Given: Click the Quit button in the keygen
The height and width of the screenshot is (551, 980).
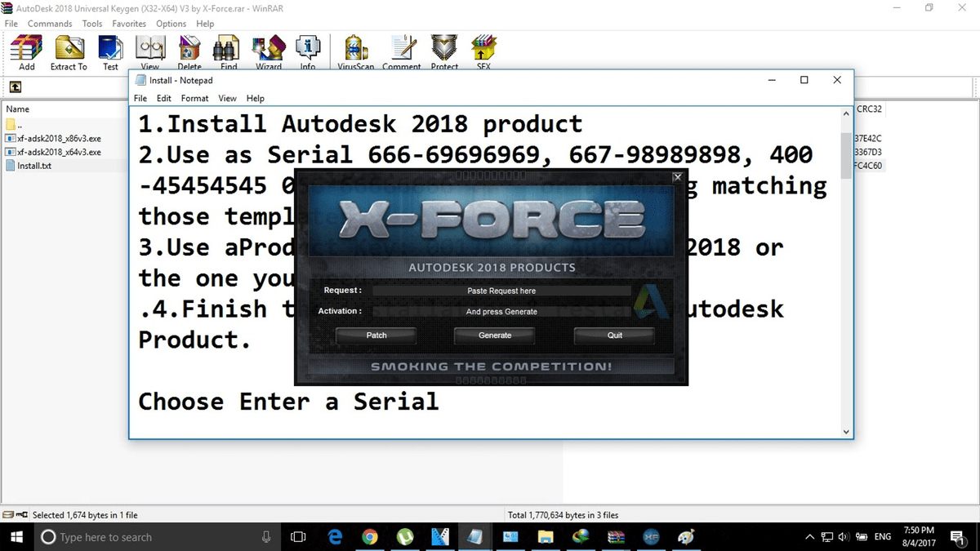Looking at the screenshot, I should click(x=613, y=335).
